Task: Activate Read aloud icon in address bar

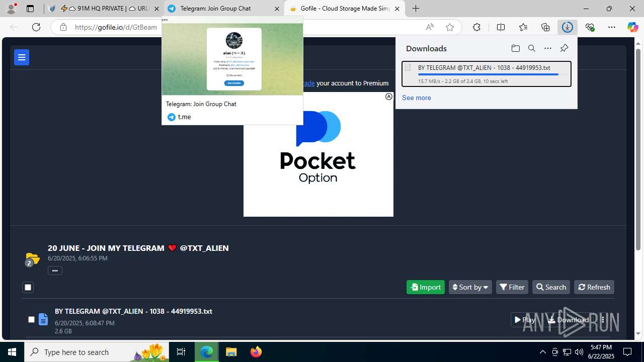Action: [430, 27]
